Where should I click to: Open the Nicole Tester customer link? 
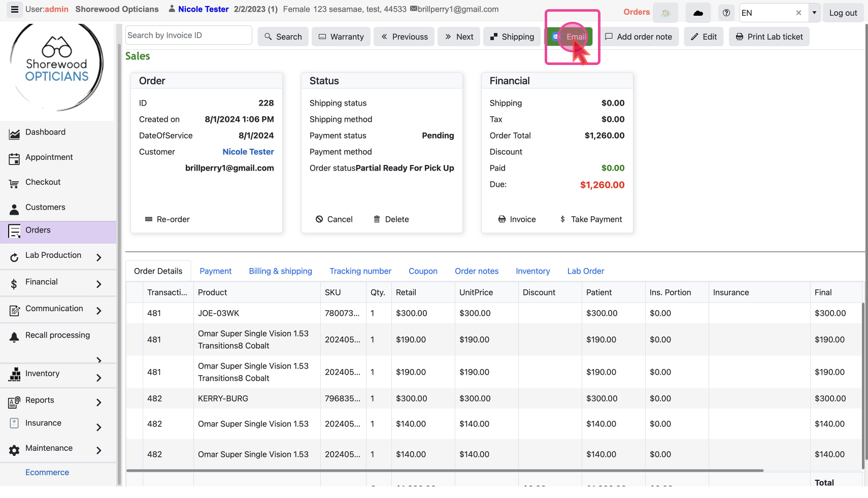coord(248,152)
